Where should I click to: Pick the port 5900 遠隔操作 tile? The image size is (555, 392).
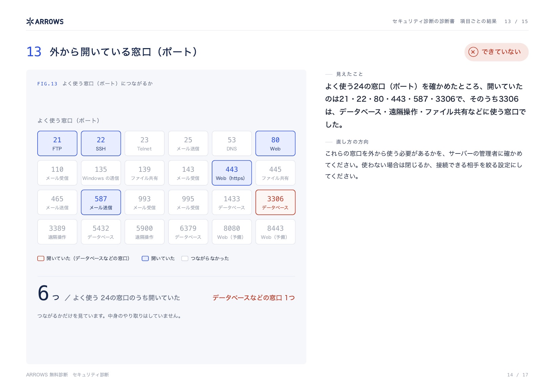(x=145, y=232)
